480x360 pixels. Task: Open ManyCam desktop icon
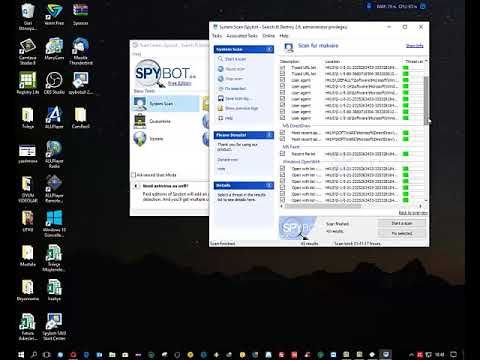coord(54,49)
